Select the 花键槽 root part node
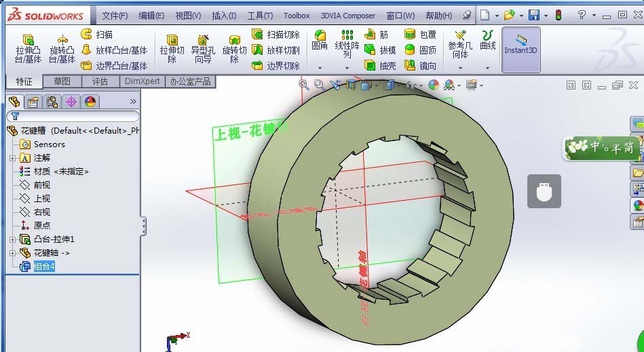The width and height of the screenshot is (644, 352). pyautogui.click(x=73, y=131)
